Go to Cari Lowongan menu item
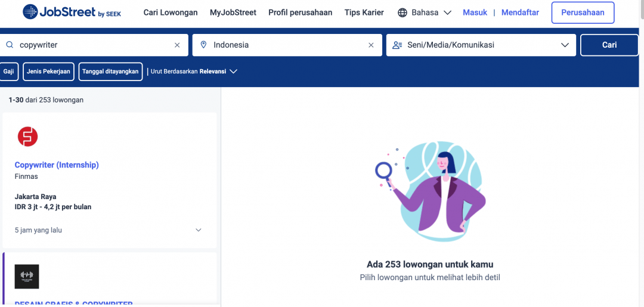 pyautogui.click(x=171, y=13)
